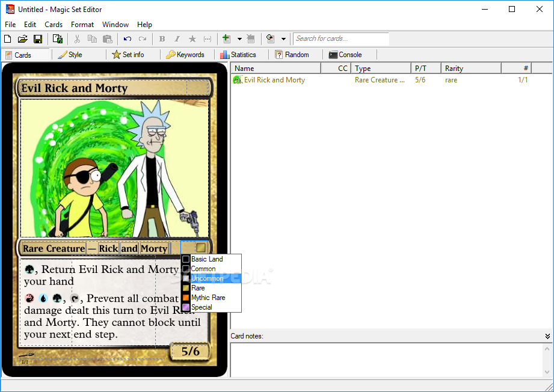
Task: Open the Format menu
Action: click(82, 25)
